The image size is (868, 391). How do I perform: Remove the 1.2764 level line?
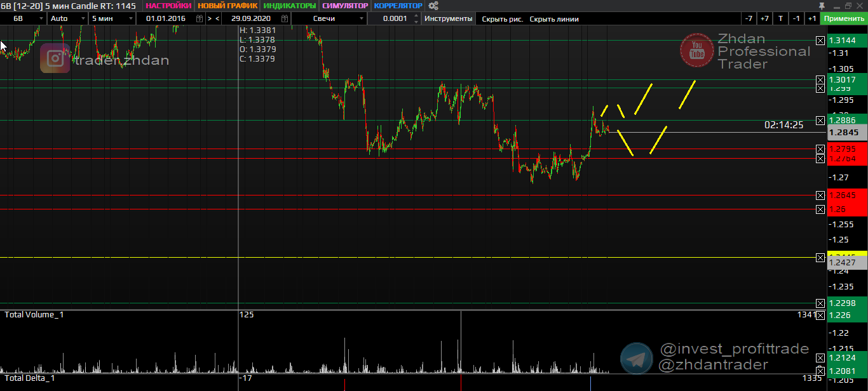820,158
